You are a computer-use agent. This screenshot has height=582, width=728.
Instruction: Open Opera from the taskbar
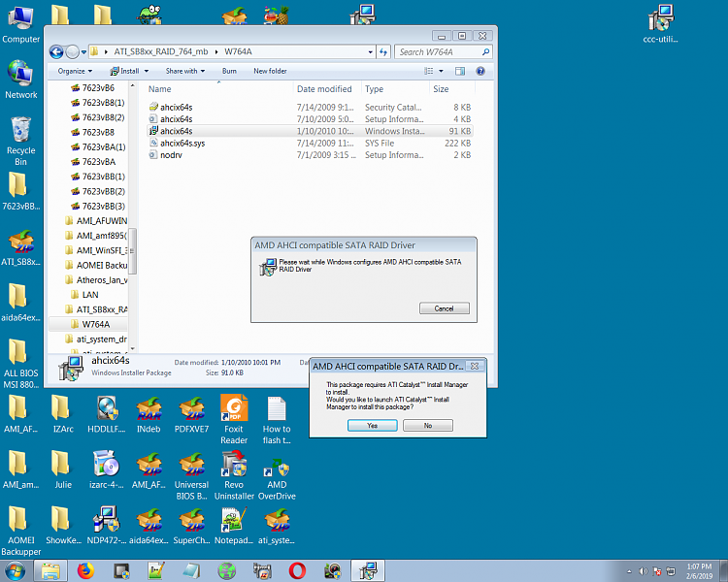click(297, 571)
